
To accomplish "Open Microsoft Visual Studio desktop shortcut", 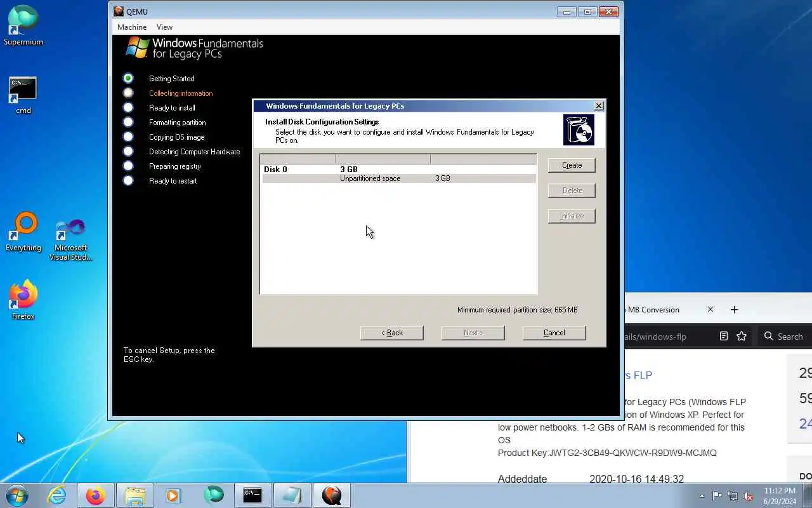I will 70,240.
